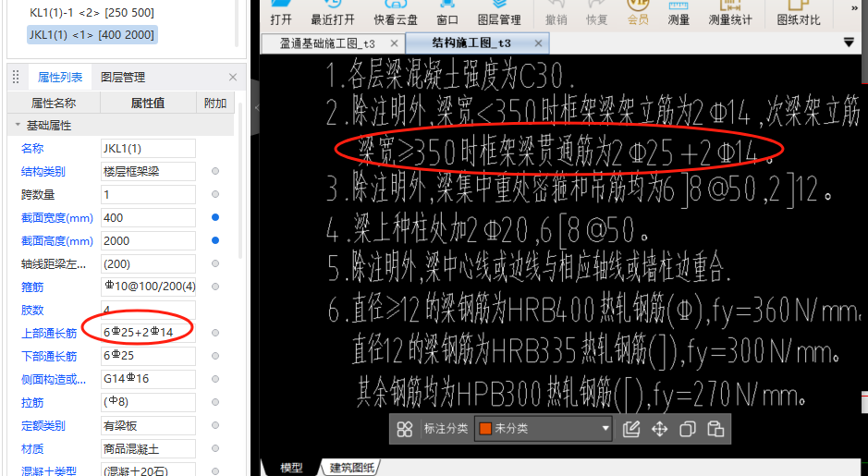Open 测量统计 measurement statistics
This screenshot has width=868, height=476.
point(730,13)
